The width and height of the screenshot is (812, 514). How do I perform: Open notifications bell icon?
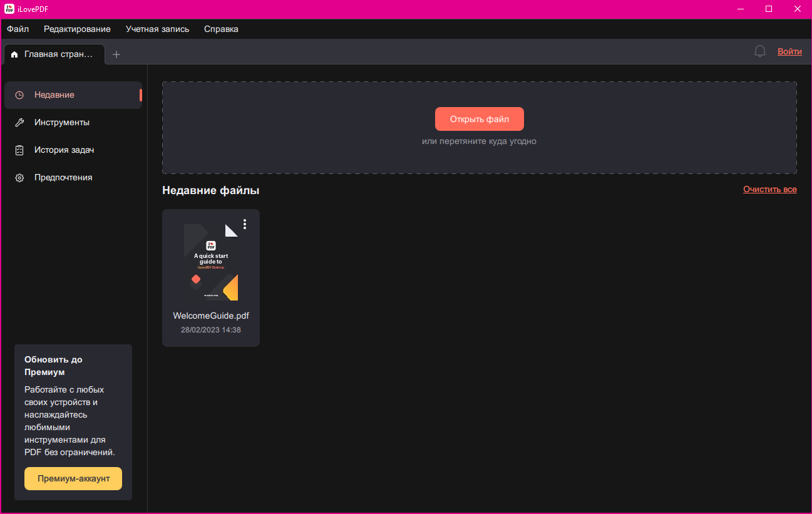(760, 51)
